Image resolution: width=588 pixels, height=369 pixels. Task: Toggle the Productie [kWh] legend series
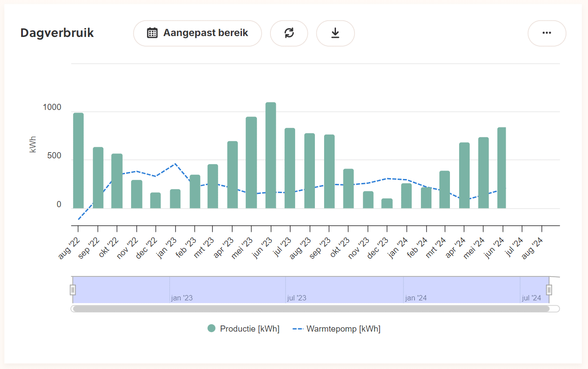click(243, 329)
